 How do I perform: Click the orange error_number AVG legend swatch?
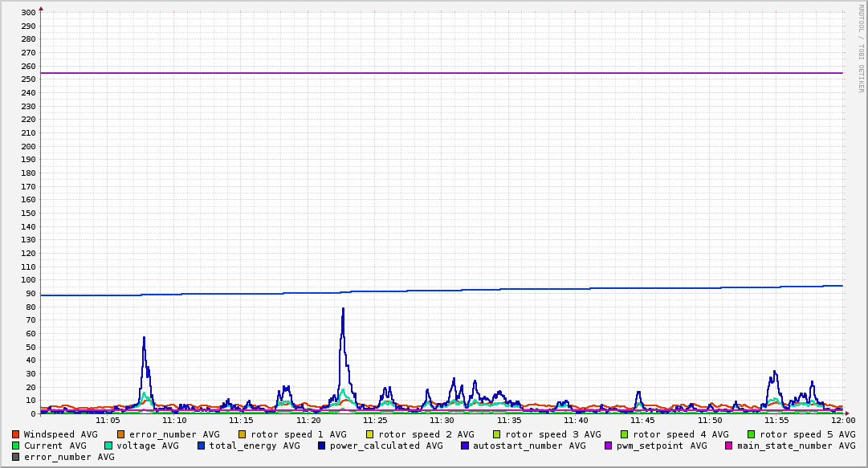121,434
